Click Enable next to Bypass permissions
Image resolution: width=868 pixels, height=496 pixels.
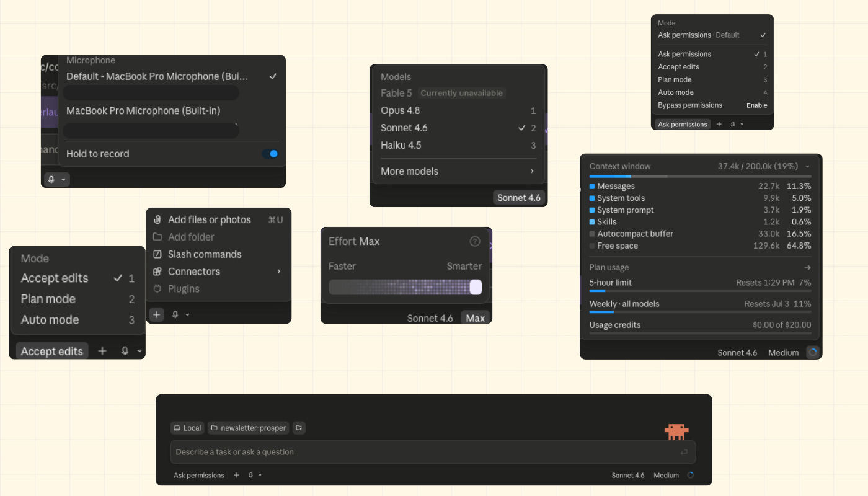[x=756, y=105]
